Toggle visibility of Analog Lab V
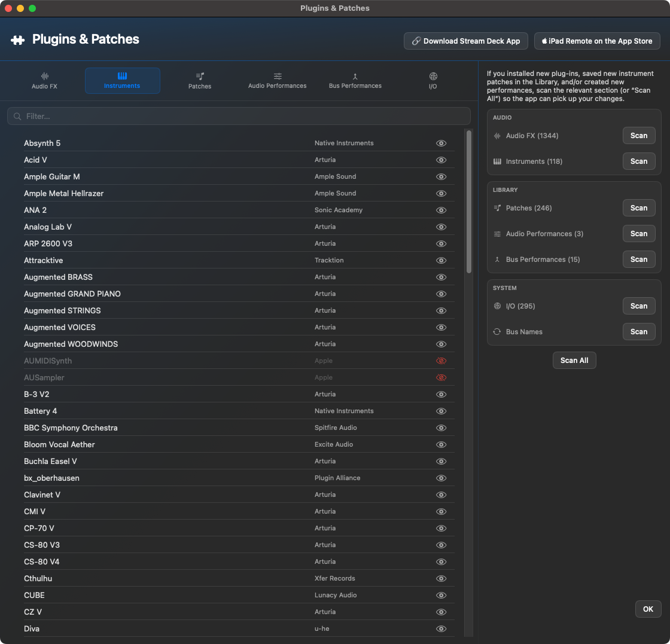Screen dimensions: 670x644 click(x=441, y=227)
